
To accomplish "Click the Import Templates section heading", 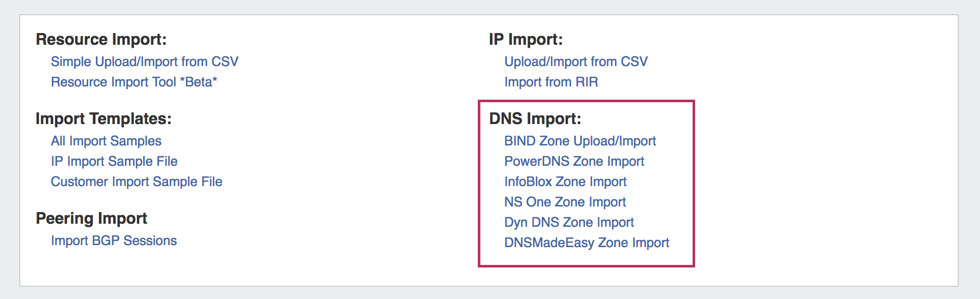I will coord(104,118).
